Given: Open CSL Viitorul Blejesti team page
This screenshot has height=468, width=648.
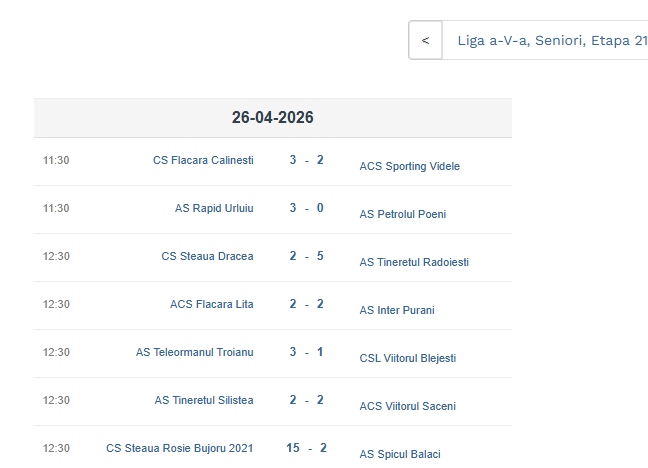Looking at the screenshot, I should [407, 358].
